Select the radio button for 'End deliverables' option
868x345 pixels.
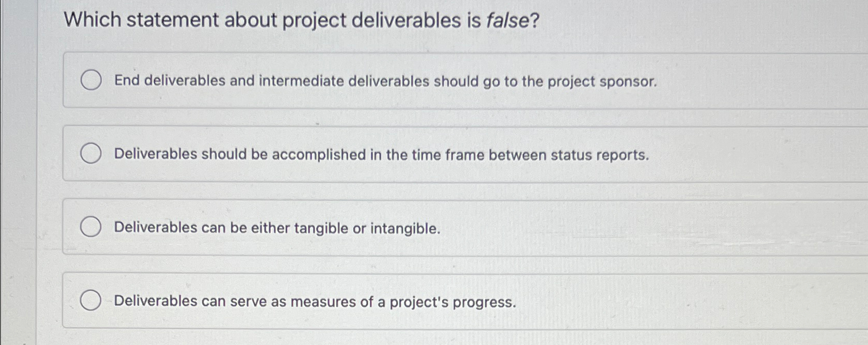(92, 80)
